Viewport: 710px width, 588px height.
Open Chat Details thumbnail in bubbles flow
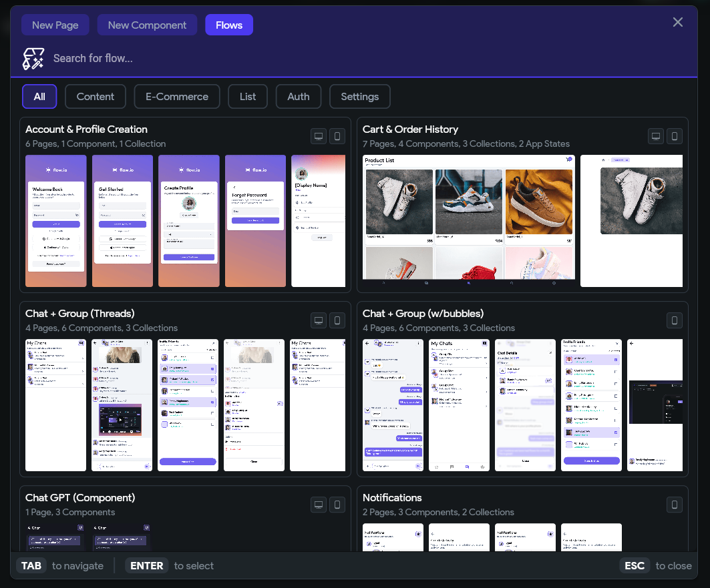[x=525, y=405]
